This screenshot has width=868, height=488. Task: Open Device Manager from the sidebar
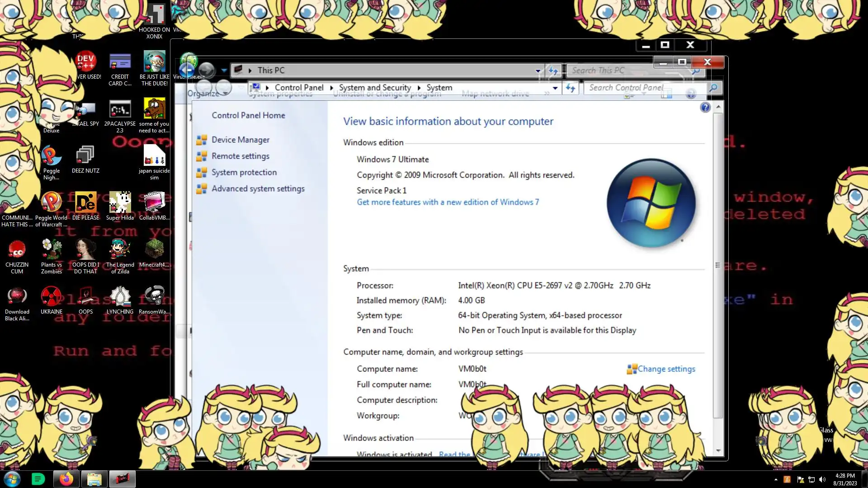(240, 140)
